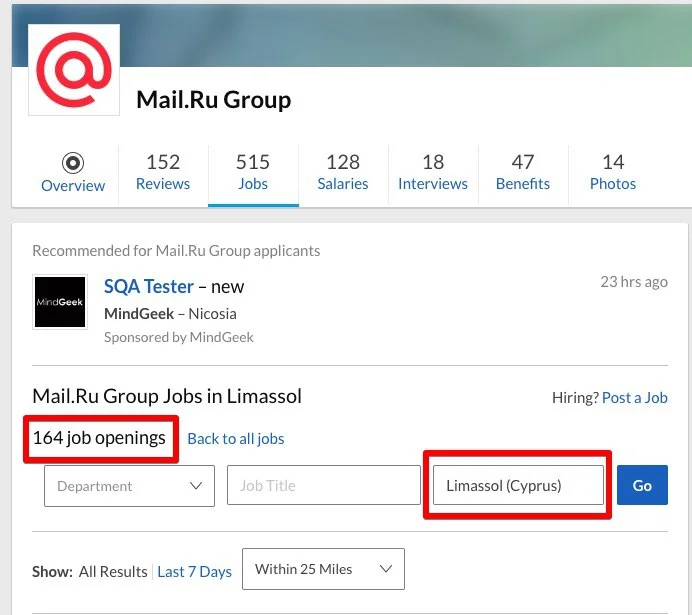Filter jobs by Last 7 Days

click(x=194, y=571)
